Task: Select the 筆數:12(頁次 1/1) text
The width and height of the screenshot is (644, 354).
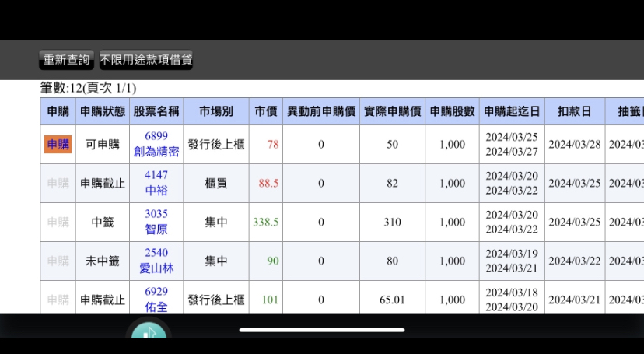Action: click(x=88, y=88)
